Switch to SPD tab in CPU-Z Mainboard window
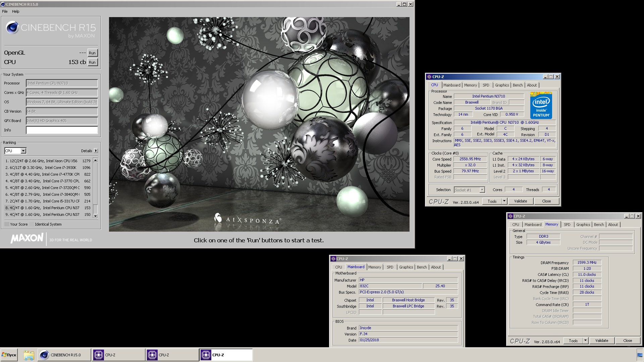The image size is (644, 362). pyautogui.click(x=390, y=267)
